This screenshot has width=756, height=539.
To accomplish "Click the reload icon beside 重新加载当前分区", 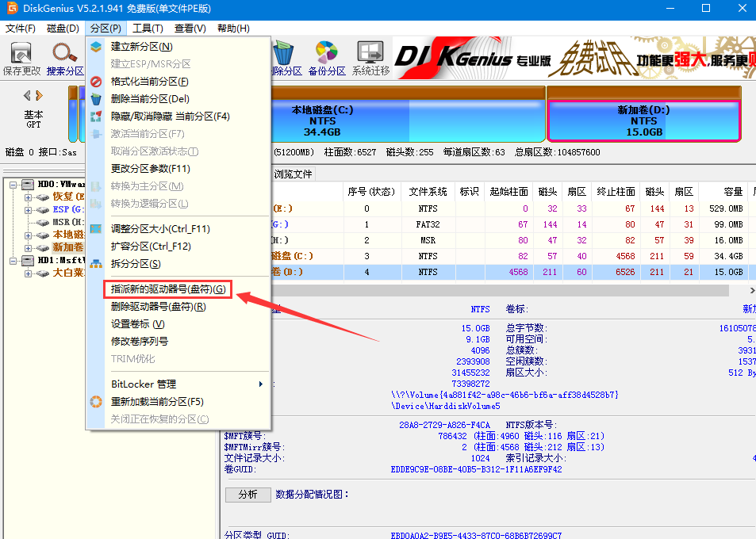I will click(96, 402).
